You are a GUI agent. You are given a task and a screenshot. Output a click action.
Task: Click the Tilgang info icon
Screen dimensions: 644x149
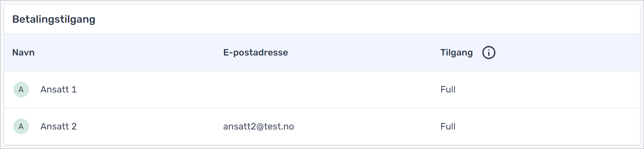tap(489, 53)
